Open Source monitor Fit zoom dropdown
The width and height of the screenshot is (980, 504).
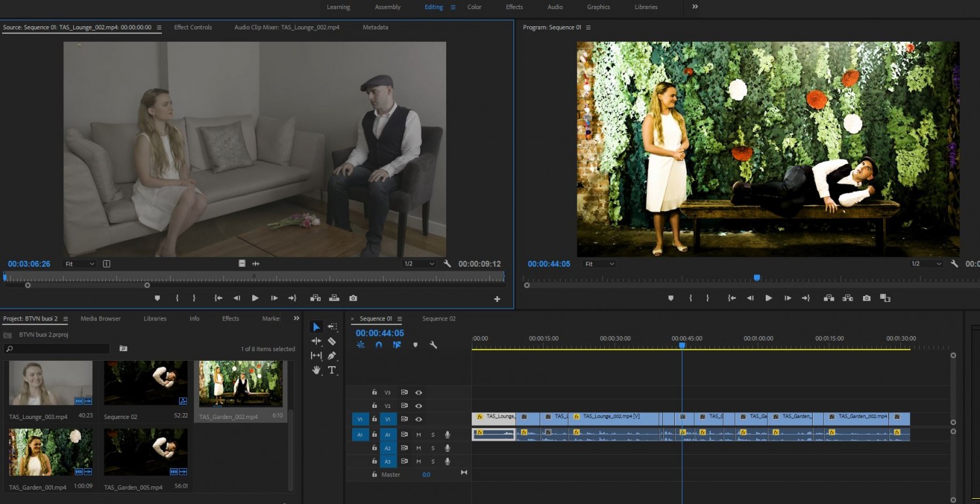[79, 264]
